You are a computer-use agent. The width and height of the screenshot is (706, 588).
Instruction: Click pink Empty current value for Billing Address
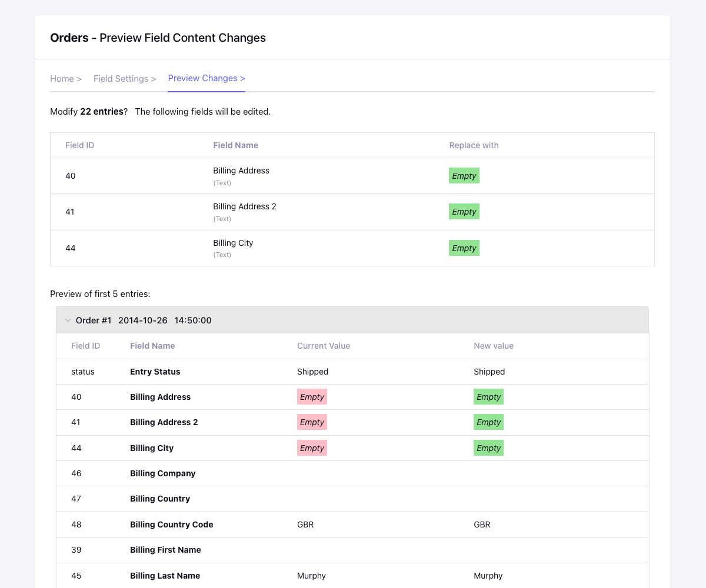coord(312,397)
